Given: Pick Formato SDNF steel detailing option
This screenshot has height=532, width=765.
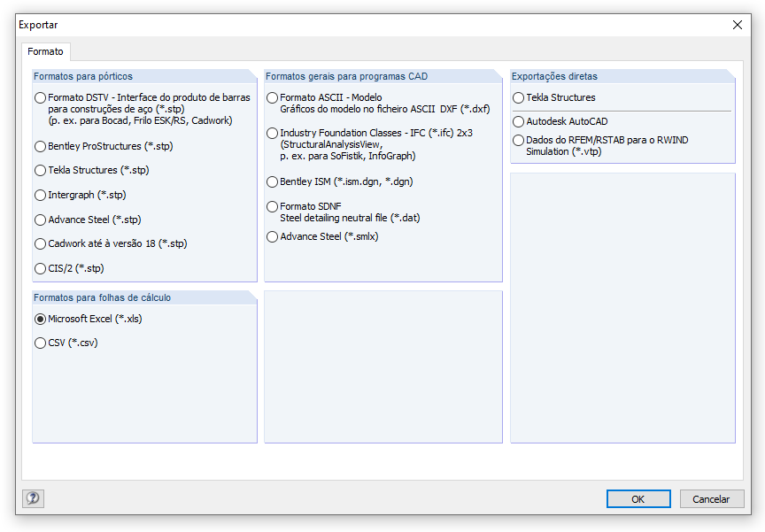Looking at the screenshot, I should (x=273, y=206).
